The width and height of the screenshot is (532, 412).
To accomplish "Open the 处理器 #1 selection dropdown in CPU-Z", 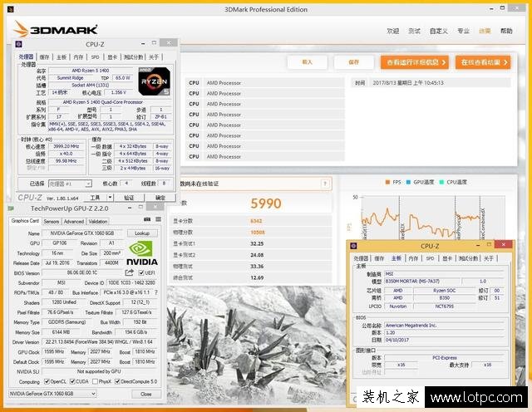I will click(70, 184).
